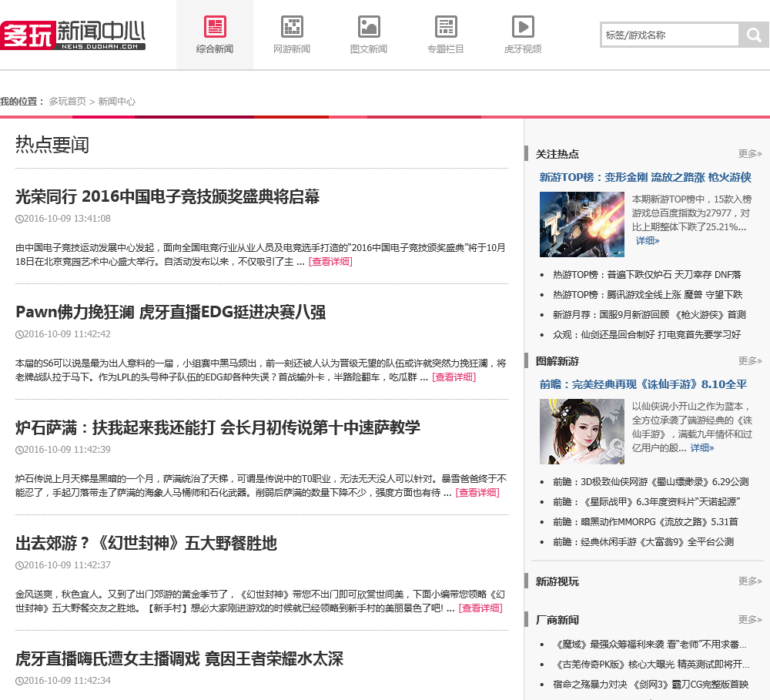Open 众观：仙剑还是回合制好 link
The image size is (770, 700).
tap(647, 335)
